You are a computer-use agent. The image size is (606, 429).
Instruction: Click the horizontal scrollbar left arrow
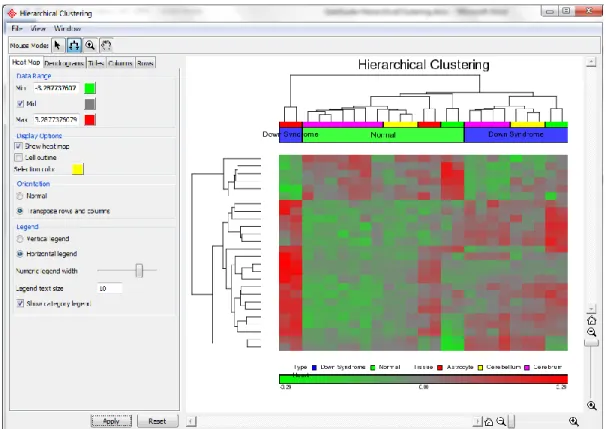[x=191, y=421]
